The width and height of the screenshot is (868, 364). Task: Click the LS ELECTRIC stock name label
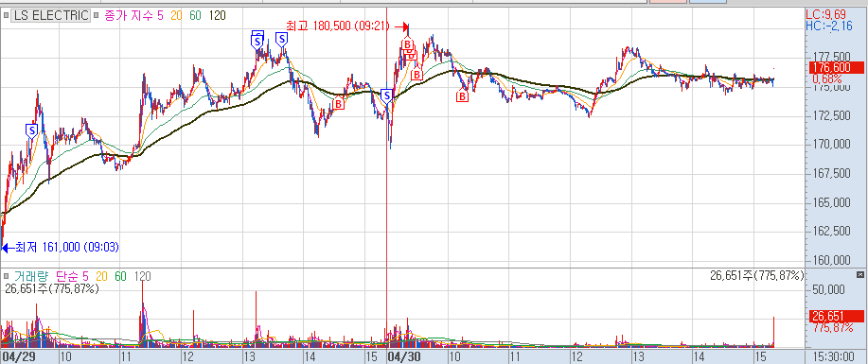[x=51, y=15]
